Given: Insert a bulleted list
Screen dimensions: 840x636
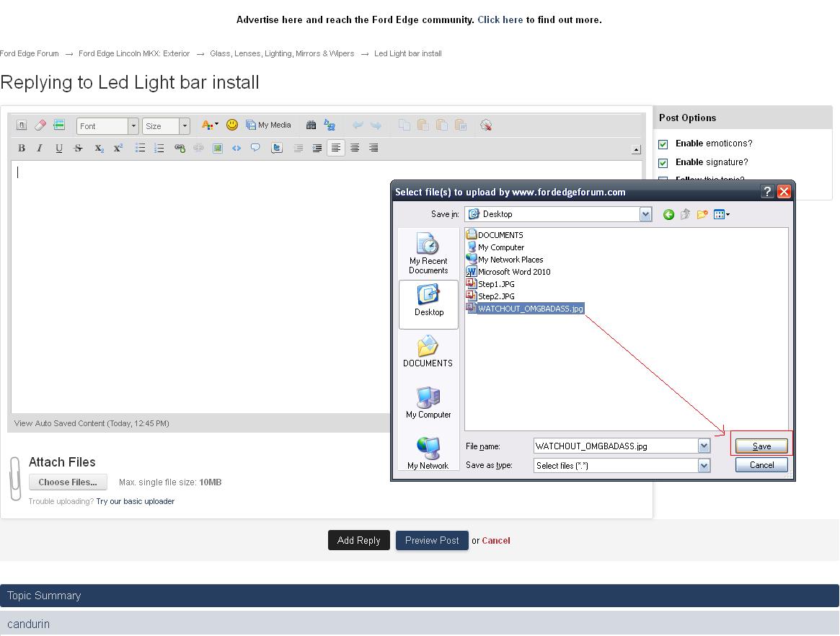Looking at the screenshot, I should [140, 148].
